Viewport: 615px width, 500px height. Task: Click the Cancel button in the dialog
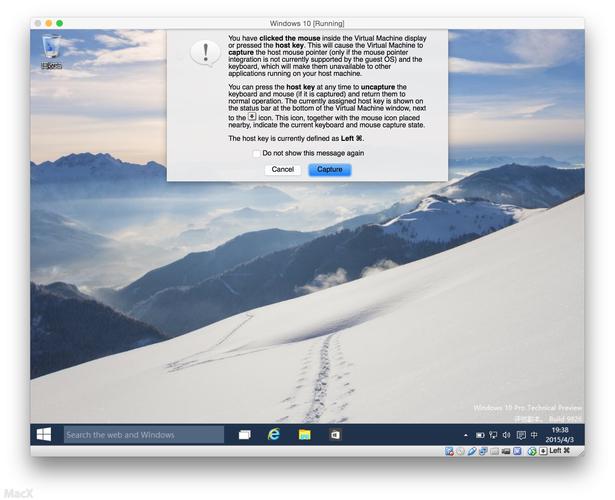pos(282,169)
